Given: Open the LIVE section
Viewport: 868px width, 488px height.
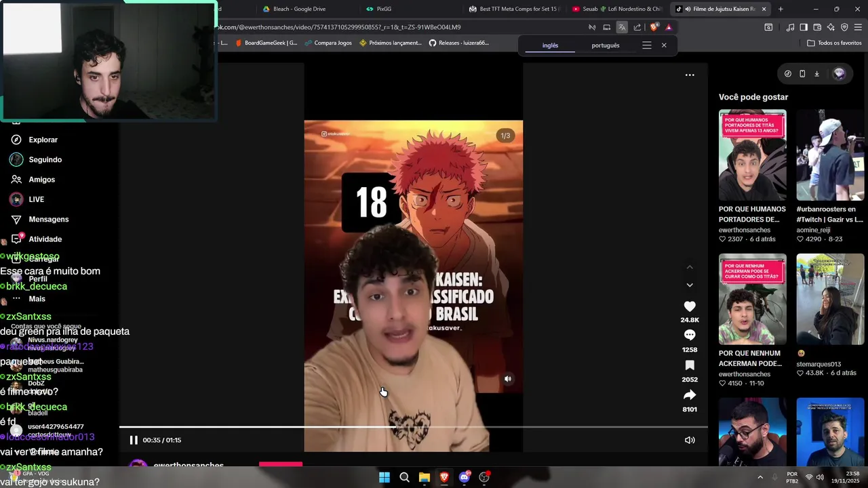Looking at the screenshot, I should 27,199.
